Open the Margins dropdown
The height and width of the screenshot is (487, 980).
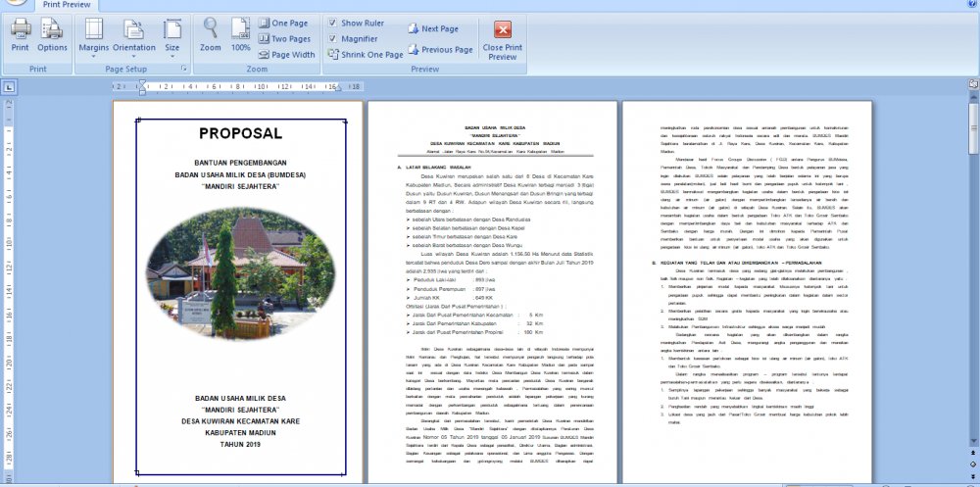click(x=94, y=37)
